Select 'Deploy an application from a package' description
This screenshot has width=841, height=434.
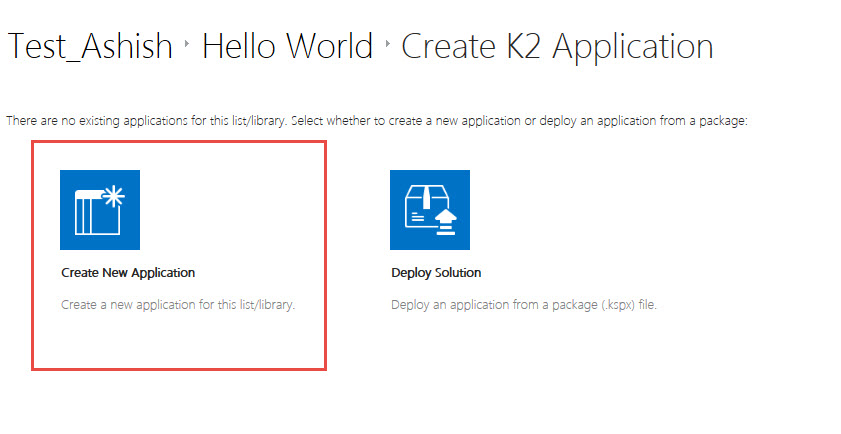pos(523,305)
